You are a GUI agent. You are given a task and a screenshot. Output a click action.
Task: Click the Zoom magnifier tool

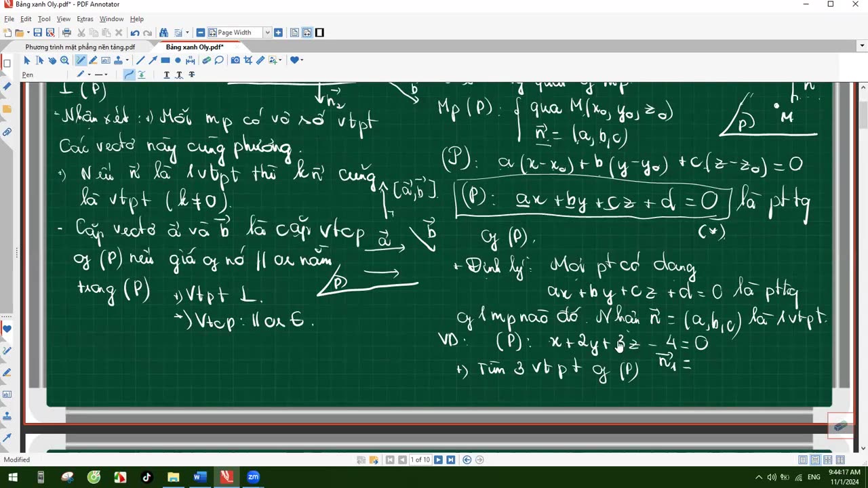click(64, 60)
